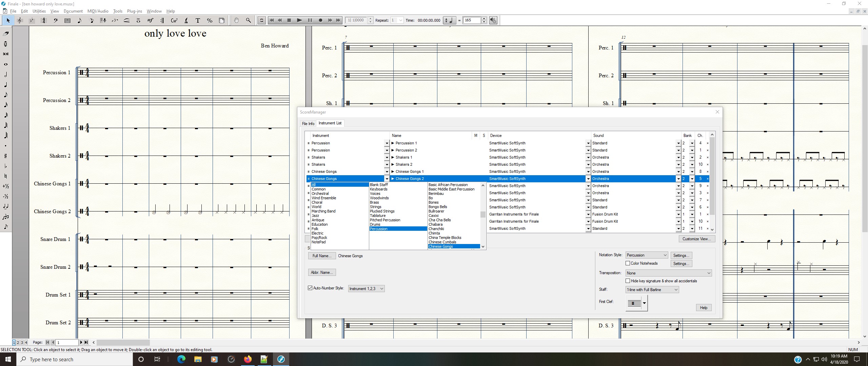
Task: Click the Play button in playback controls
Action: point(299,20)
